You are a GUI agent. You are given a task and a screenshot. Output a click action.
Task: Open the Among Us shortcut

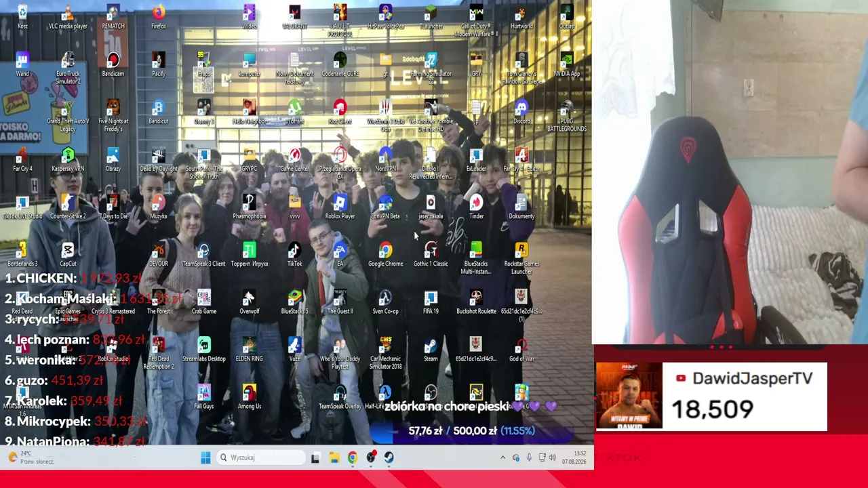pos(250,397)
